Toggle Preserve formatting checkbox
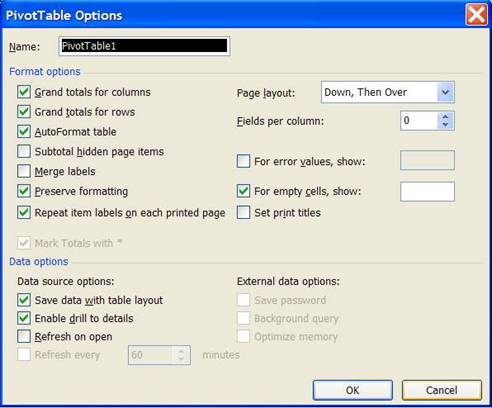Viewport: 492px width, 408px height. [24, 191]
